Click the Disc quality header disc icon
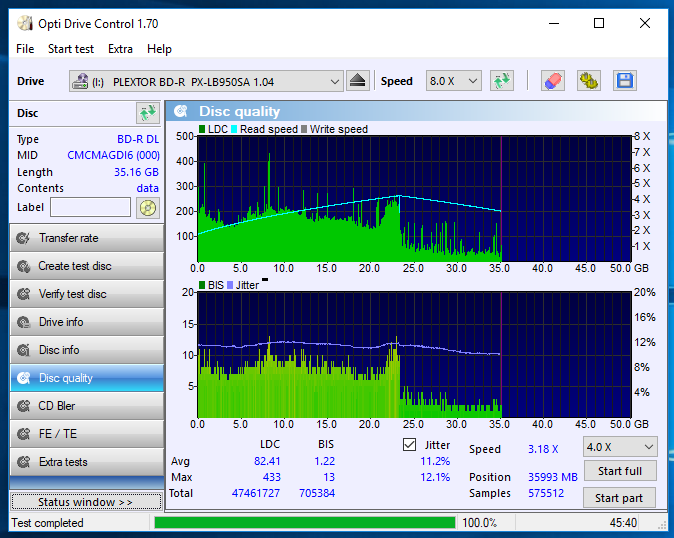Screen dimensions: 674x538 coord(181,111)
